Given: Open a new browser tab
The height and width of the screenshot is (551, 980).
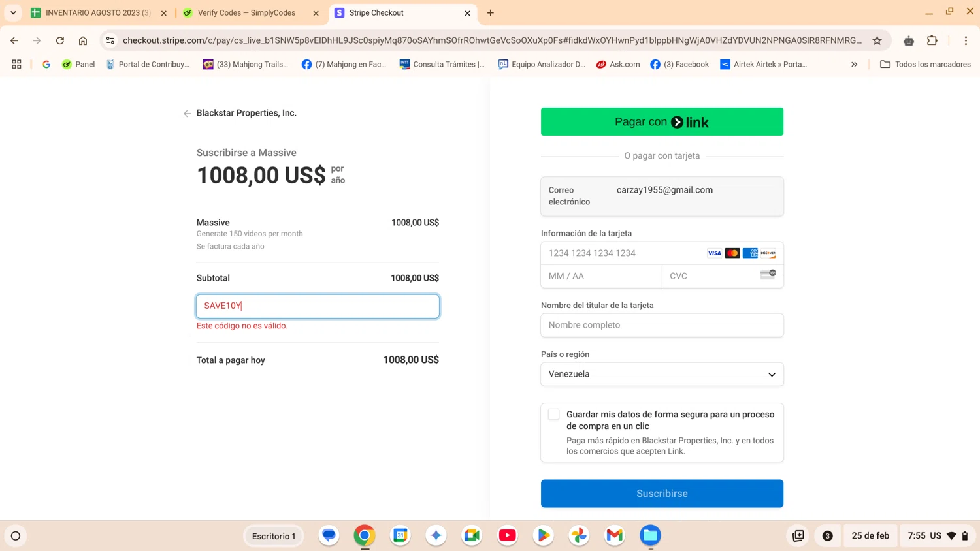Looking at the screenshot, I should [x=491, y=12].
